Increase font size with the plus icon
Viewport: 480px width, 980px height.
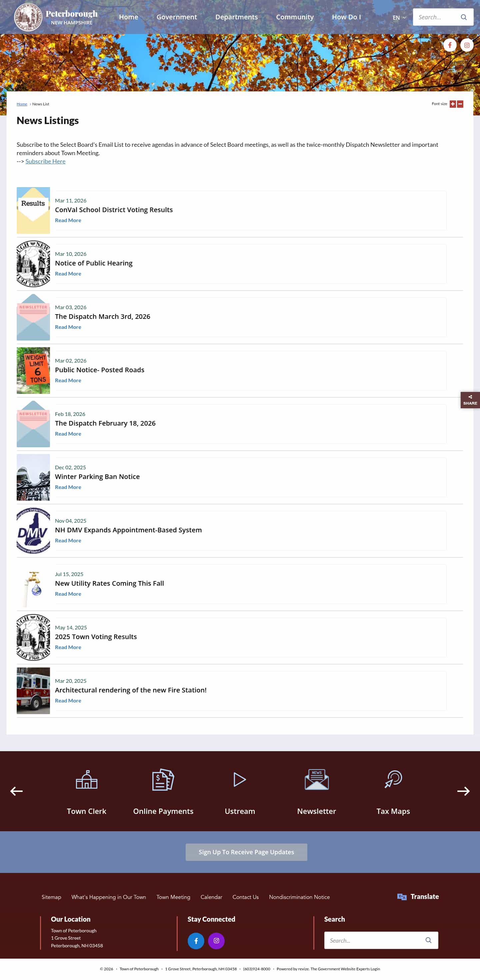point(453,104)
